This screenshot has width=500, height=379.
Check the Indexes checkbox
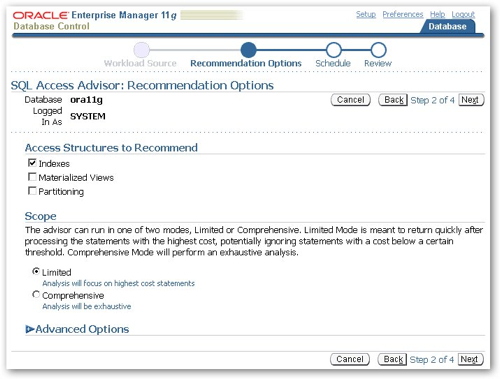32,163
